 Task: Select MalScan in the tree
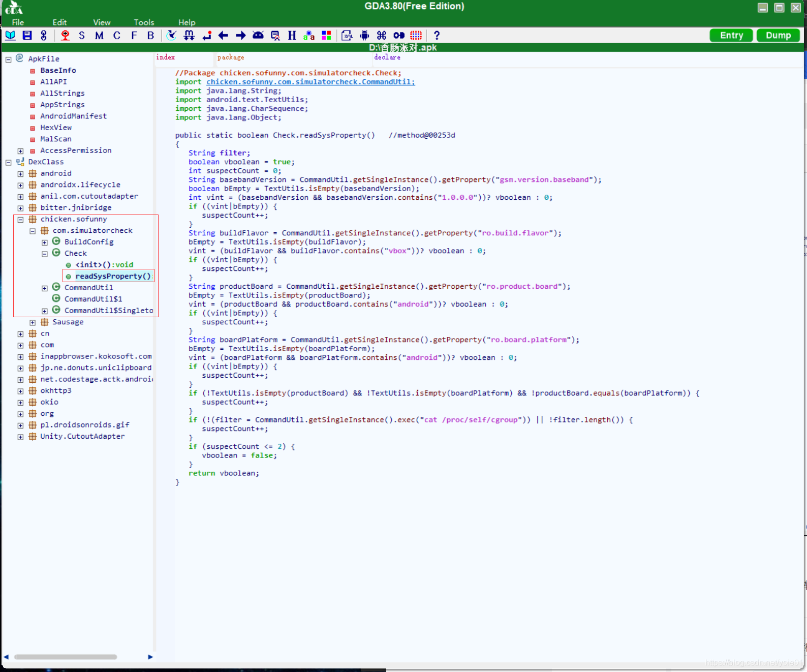click(x=56, y=139)
